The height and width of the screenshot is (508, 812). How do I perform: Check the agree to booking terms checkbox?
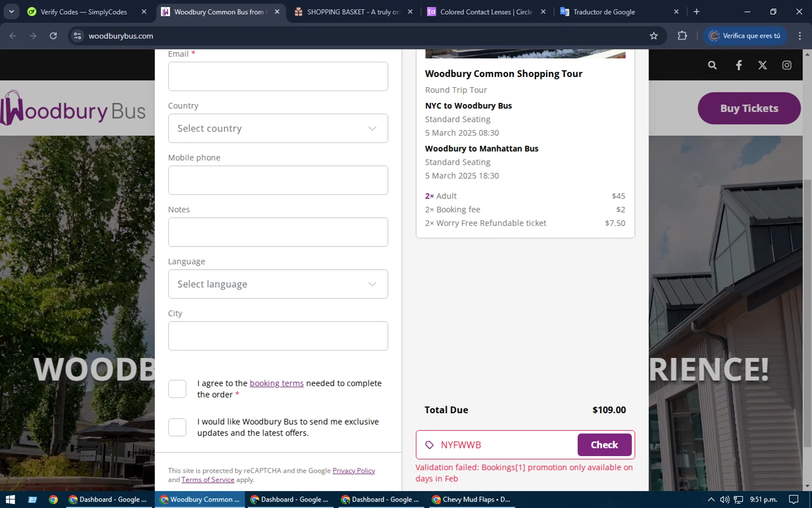click(177, 389)
